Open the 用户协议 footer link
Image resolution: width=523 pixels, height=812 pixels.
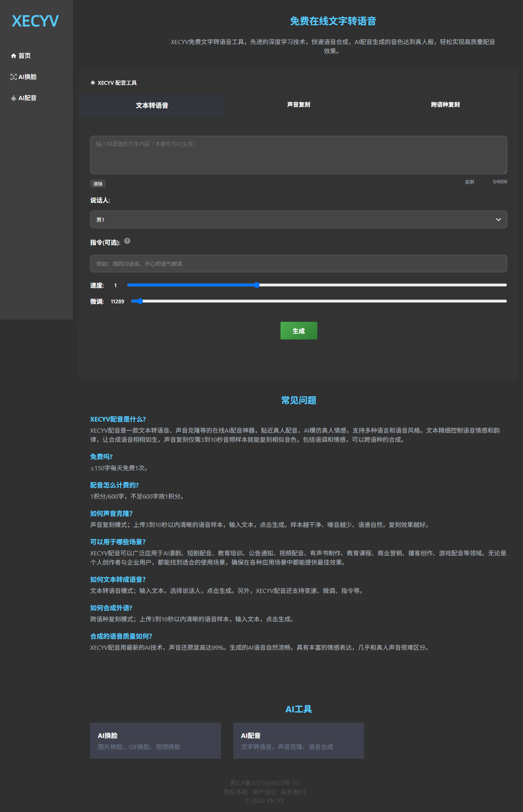pos(264,792)
